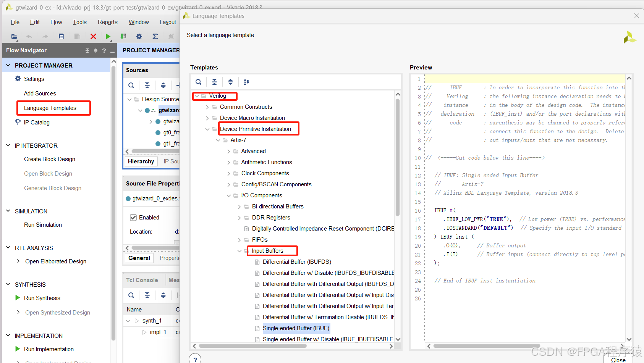Click the program device toolbar icon
Screen dimensions: 644x363
coord(123,37)
